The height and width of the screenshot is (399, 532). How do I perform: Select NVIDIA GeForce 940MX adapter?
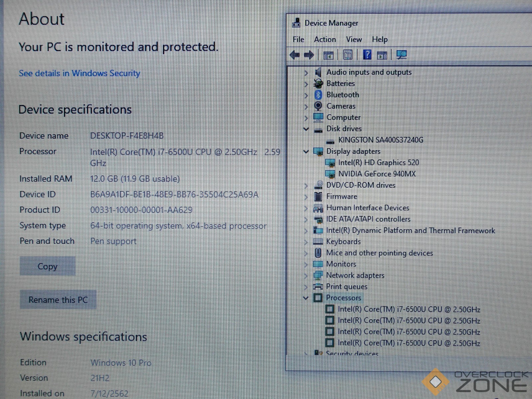[x=377, y=174]
